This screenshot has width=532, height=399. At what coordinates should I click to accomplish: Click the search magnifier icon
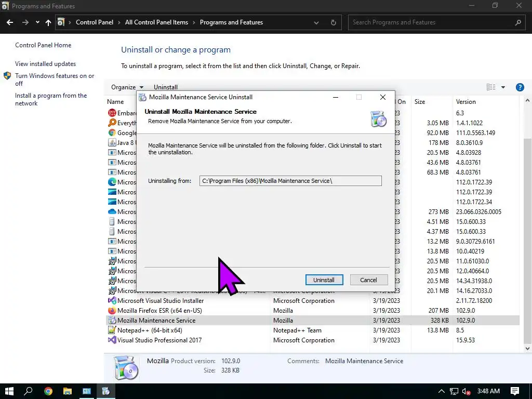coord(518,22)
